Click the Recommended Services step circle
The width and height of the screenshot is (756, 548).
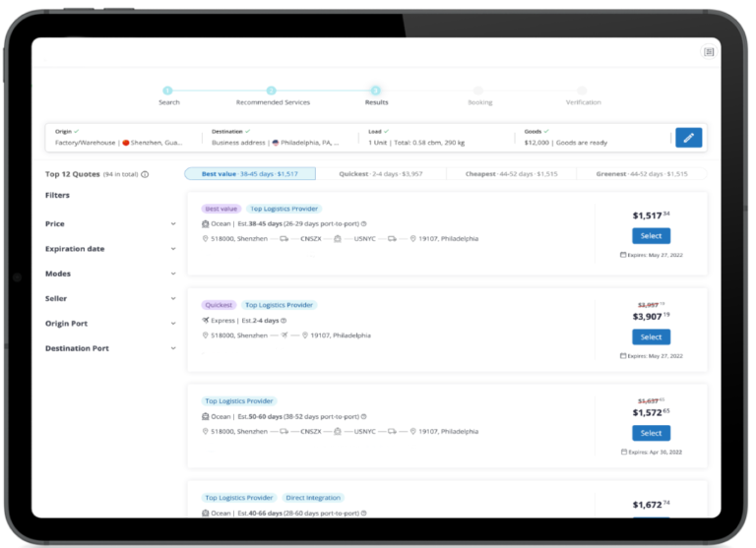click(x=273, y=91)
